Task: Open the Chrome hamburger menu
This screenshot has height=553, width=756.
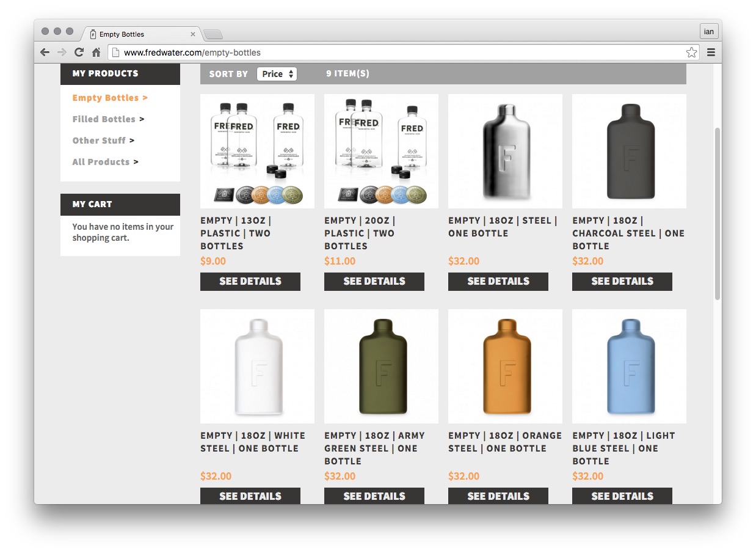Action: pos(711,53)
